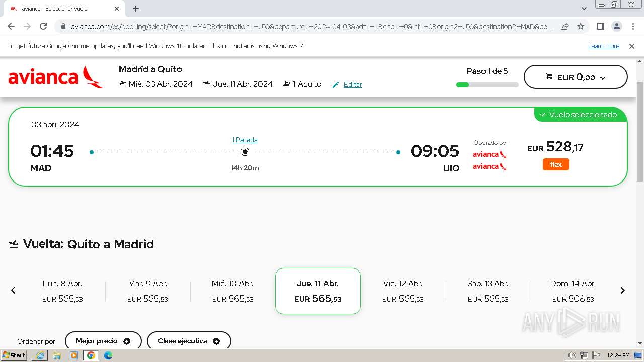The width and height of the screenshot is (644, 362).
Task: Click the stopover circle marker on route
Action: [x=245, y=152]
